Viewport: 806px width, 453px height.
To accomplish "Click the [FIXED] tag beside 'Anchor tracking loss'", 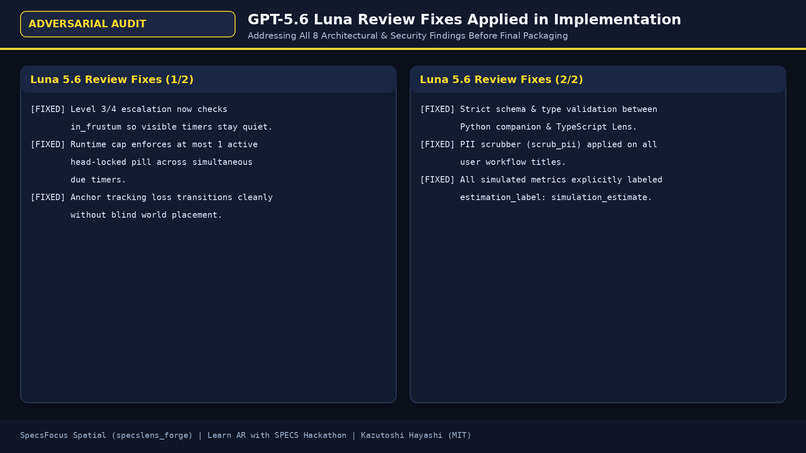I will 48,197.
